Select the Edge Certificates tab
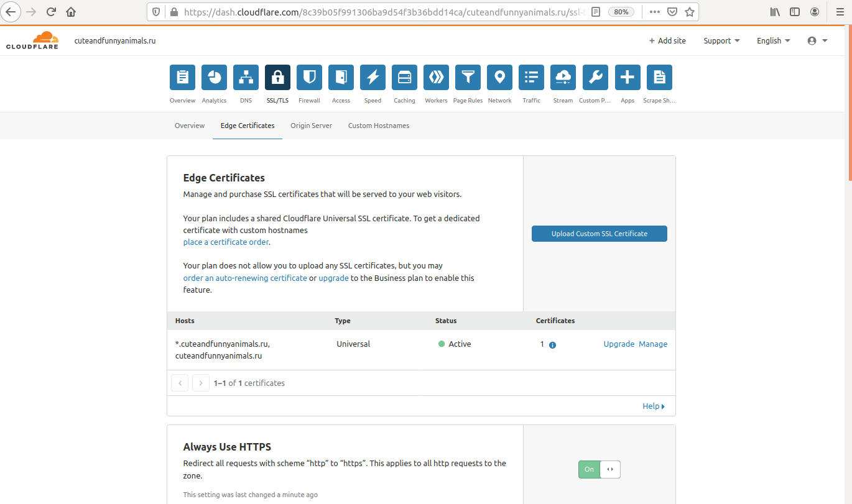The image size is (852, 504). pyautogui.click(x=248, y=126)
